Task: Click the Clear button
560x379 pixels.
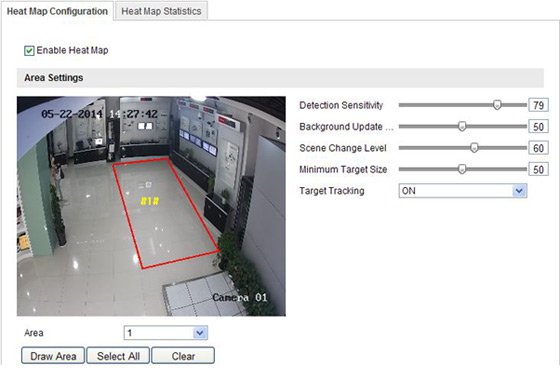Action: point(183,356)
